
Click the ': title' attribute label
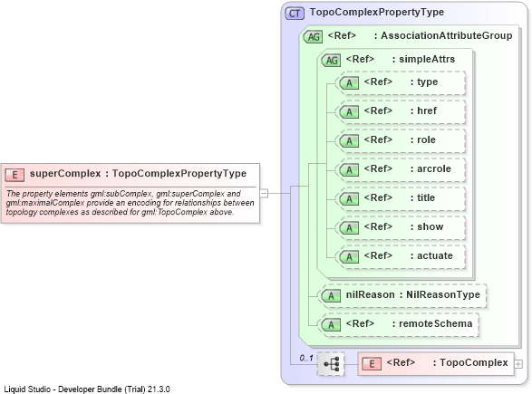pos(422,198)
